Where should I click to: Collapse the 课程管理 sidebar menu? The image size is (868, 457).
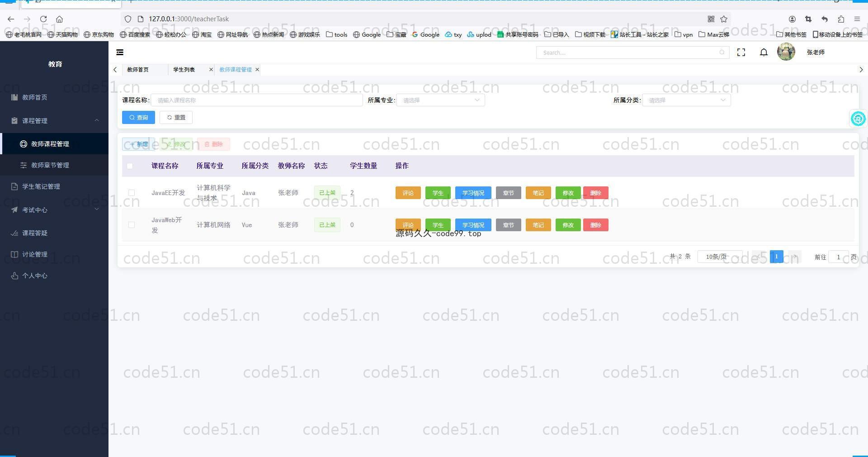54,121
